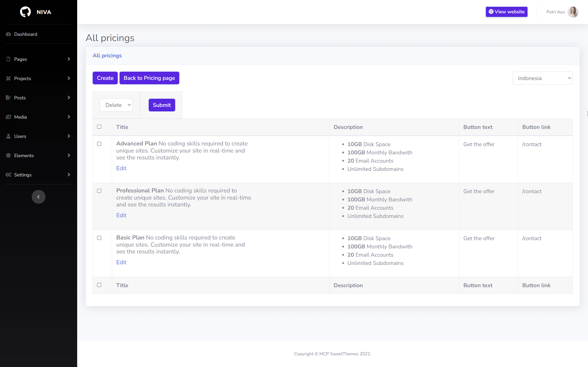
Task: Click the Users person icon
Action: 8,136
